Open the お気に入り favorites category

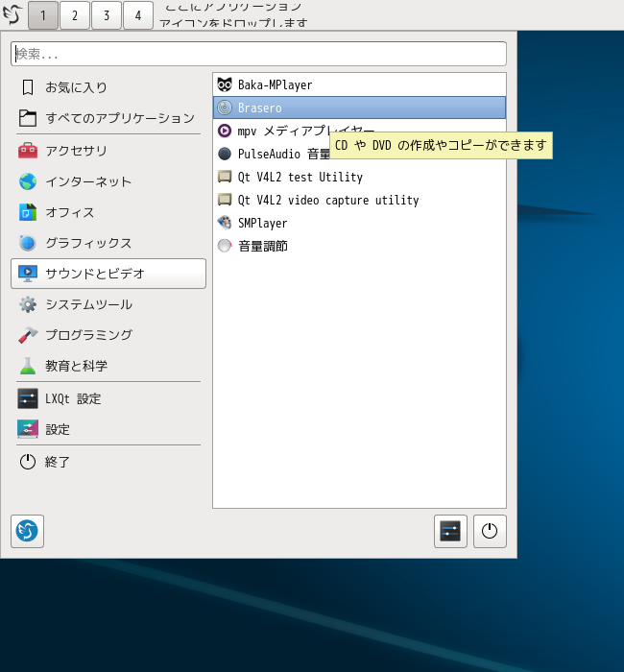[x=108, y=87]
